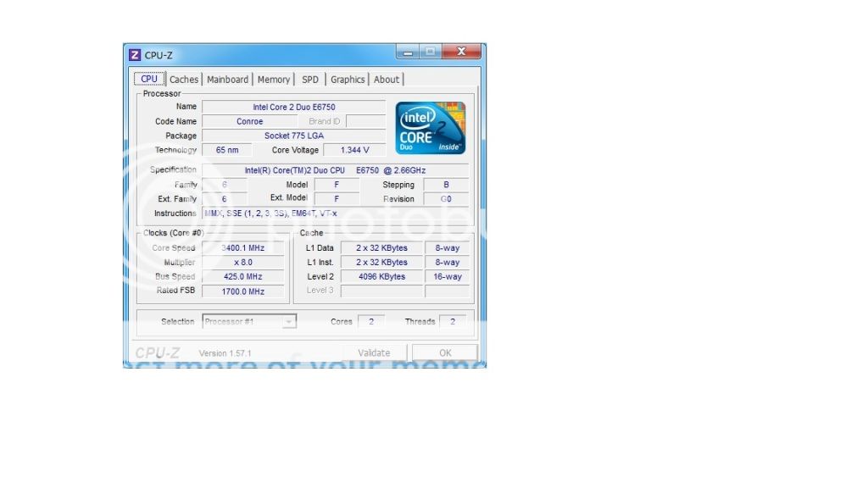
Task: Click the Package value 'Socket 775 LGA'
Action: (x=294, y=136)
